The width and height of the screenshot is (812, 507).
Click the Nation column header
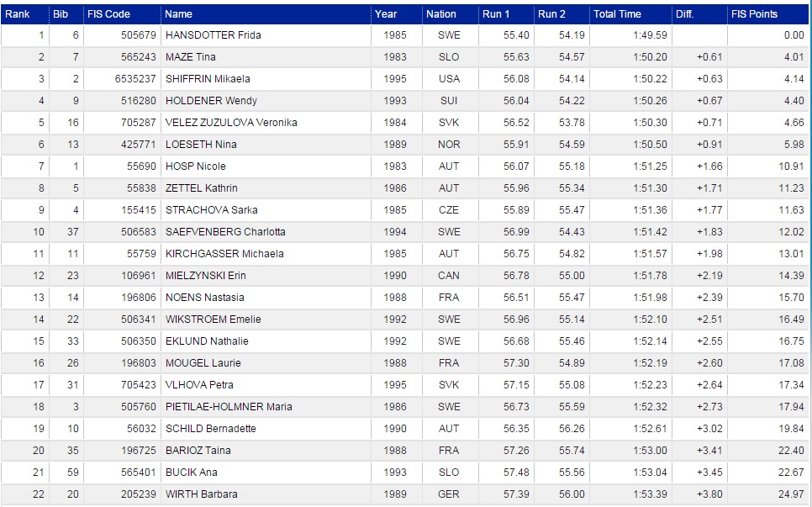pyautogui.click(x=441, y=14)
